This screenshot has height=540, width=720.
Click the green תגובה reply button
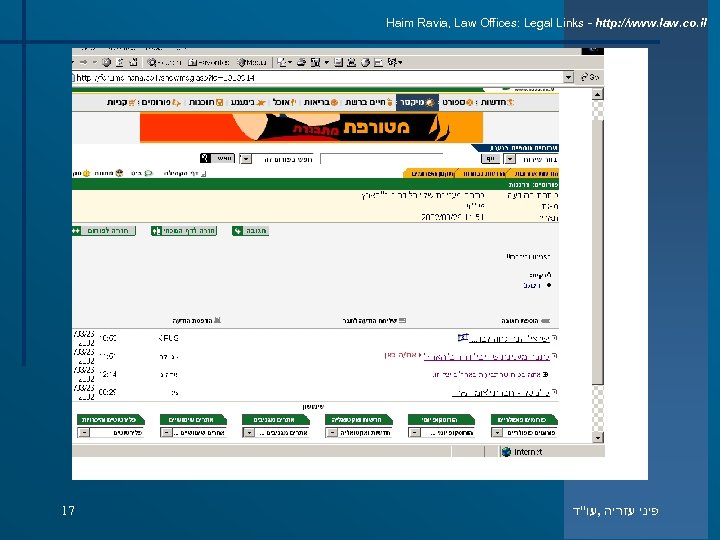pos(250,231)
